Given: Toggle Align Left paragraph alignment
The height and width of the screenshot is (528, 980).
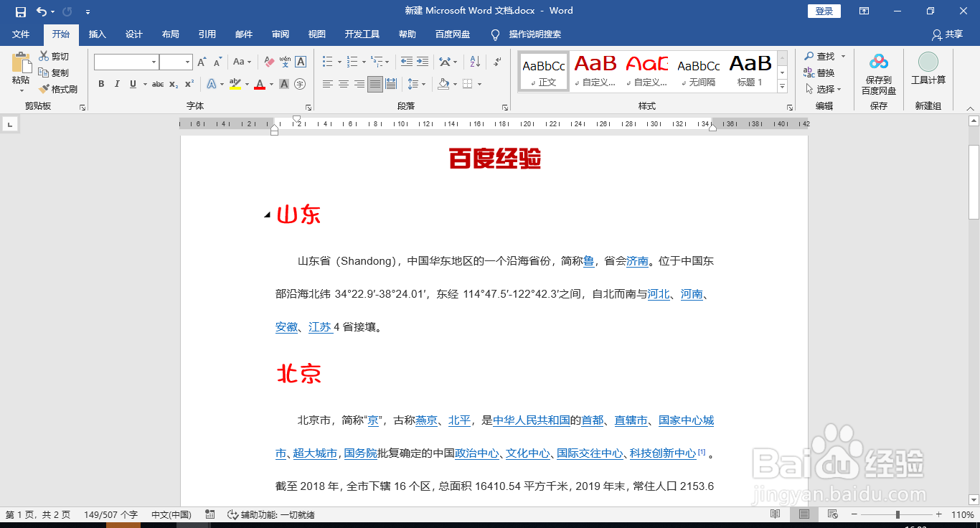Looking at the screenshot, I should tap(328, 85).
